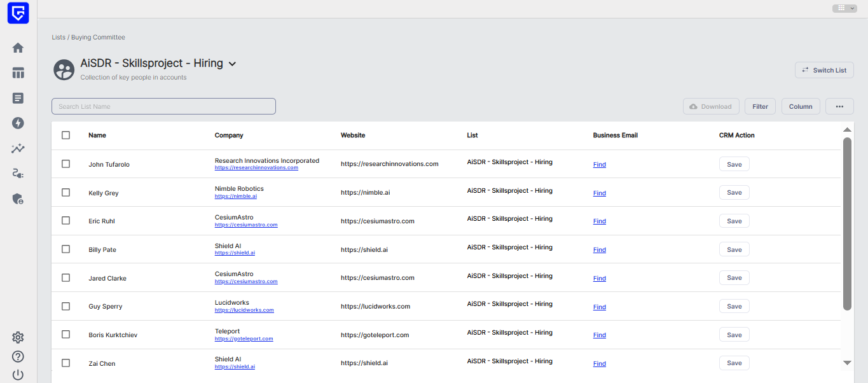Go to Lists in the breadcrumb
868x383 pixels.
click(x=59, y=38)
